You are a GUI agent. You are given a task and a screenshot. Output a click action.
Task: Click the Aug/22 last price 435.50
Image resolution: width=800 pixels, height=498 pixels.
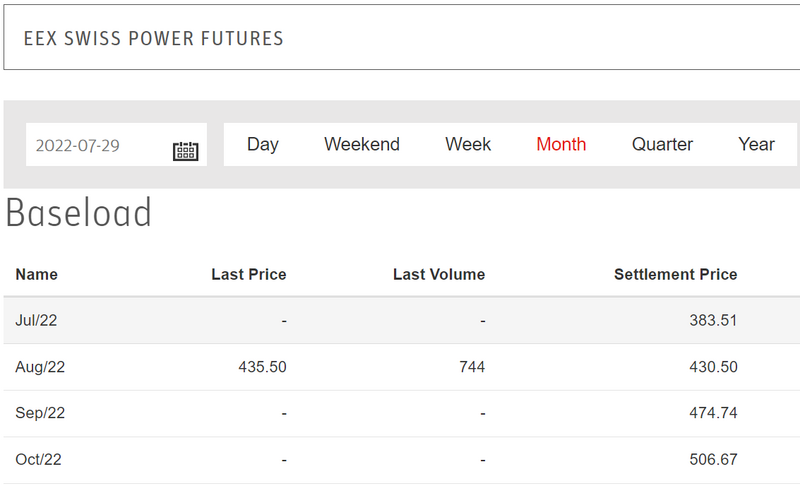[263, 367]
